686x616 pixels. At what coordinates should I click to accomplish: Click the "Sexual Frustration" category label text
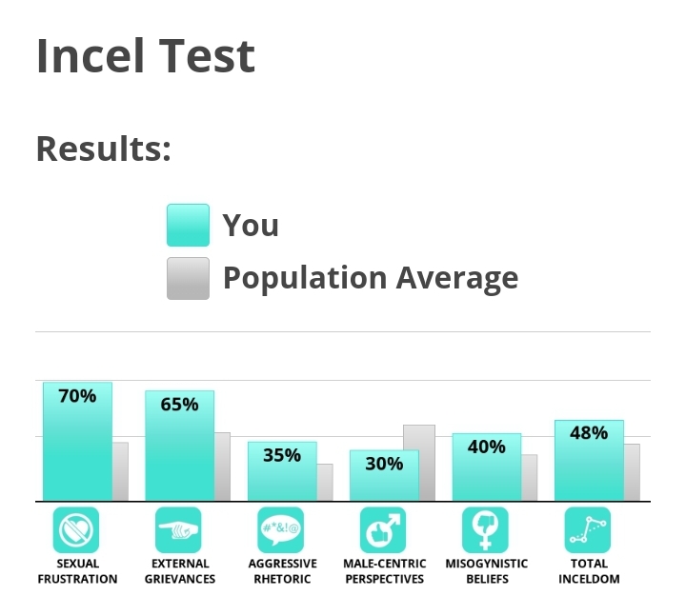[77, 571]
